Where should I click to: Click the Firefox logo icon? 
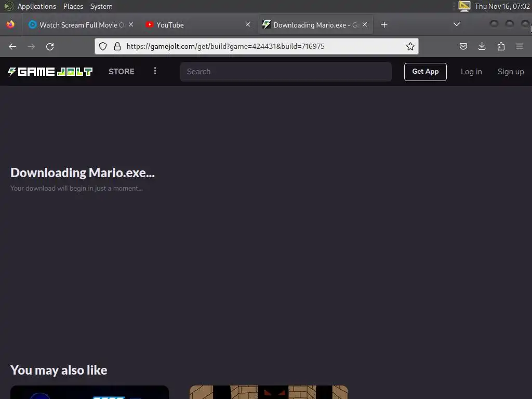click(10, 24)
